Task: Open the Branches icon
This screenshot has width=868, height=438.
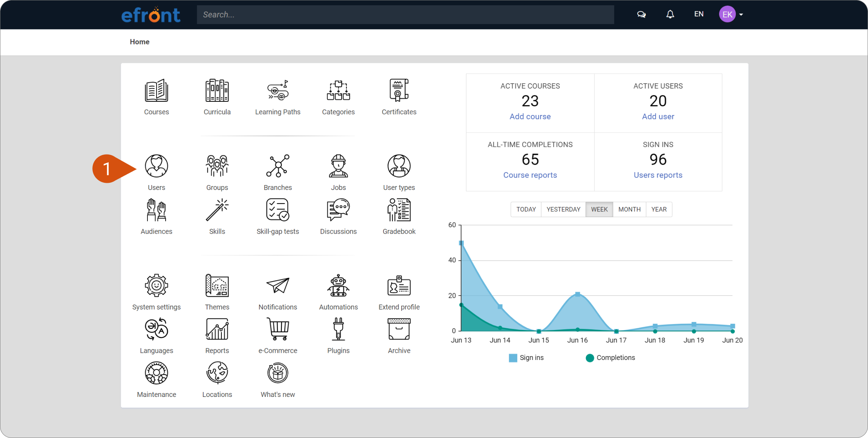Action: [278, 166]
